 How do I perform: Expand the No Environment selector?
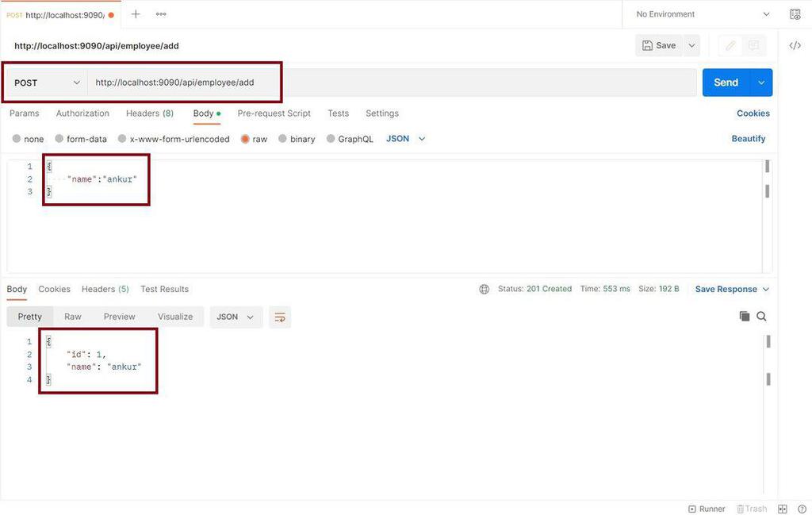(x=703, y=14)
